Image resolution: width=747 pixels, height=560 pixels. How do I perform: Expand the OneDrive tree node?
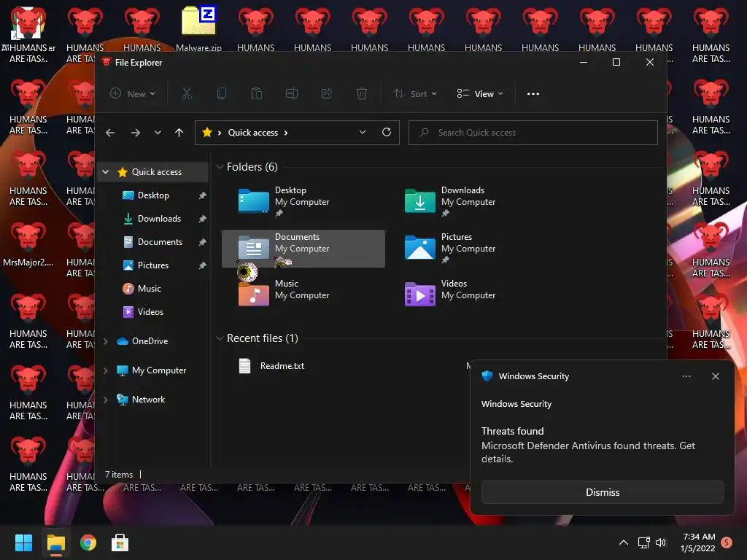pos(106,341)
